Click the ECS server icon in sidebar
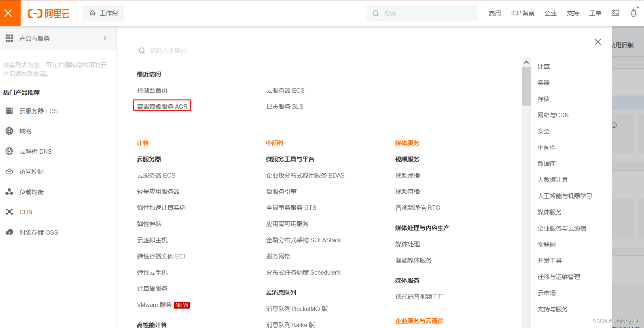The width and height of the screenshot is (644, 328). pos(9,111)
